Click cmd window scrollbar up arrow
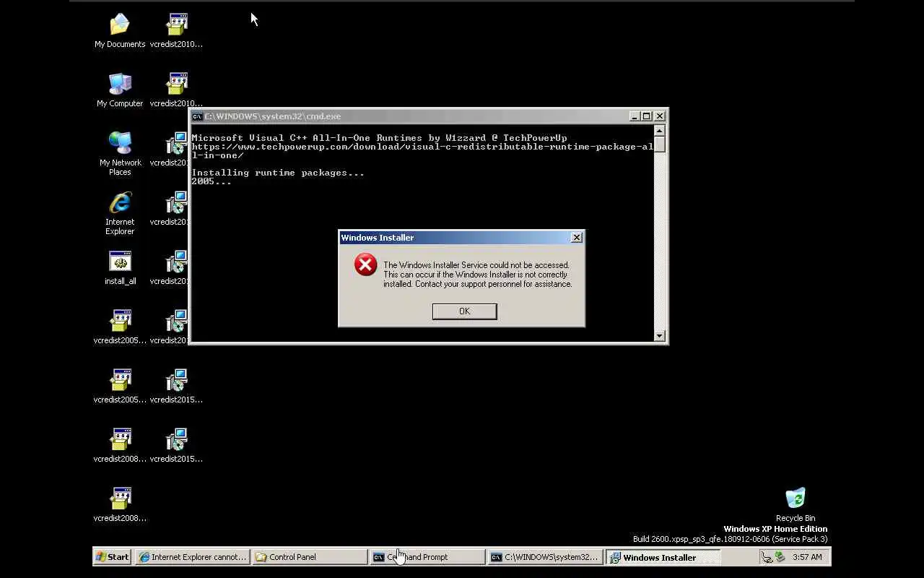The image size is (924, 578). tap(659, 131)
